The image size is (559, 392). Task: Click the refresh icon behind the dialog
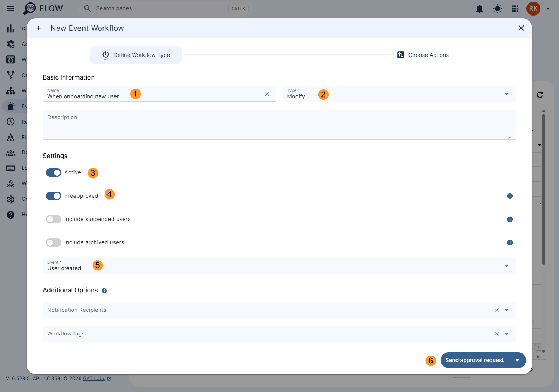(540, 95)
